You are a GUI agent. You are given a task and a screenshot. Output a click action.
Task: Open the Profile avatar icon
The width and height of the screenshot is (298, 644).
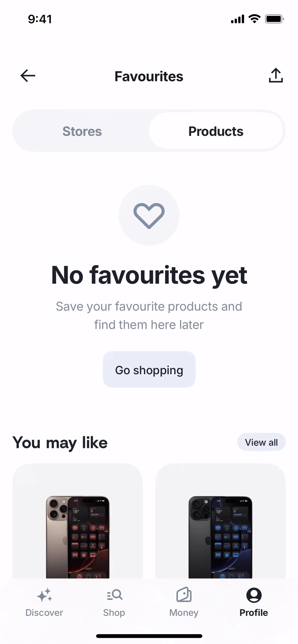254,595
